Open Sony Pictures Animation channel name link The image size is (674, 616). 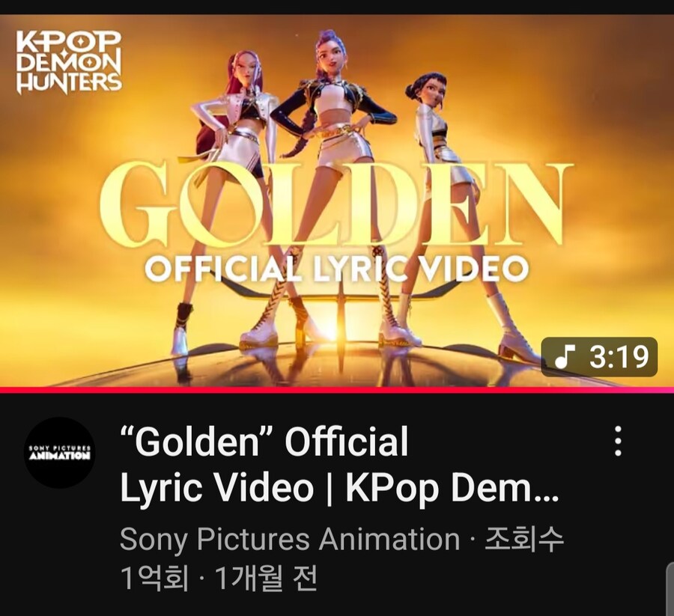[x=290, y=539]
